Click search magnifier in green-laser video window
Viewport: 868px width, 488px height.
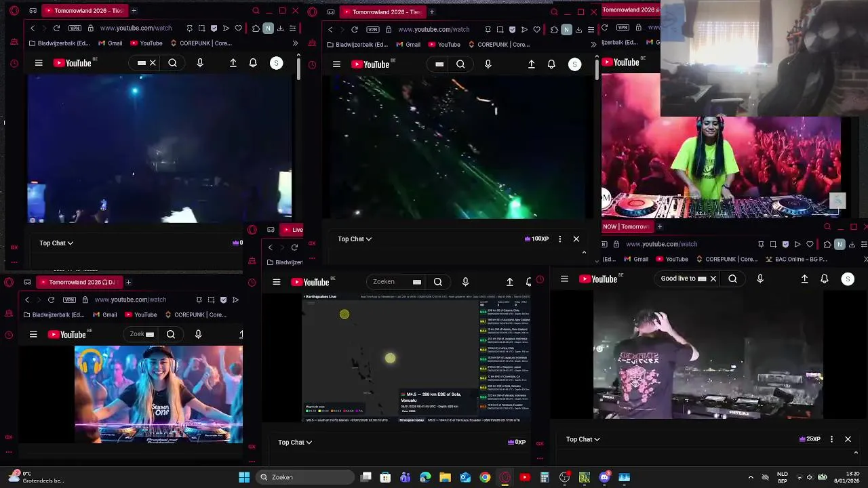coord(460,64)
